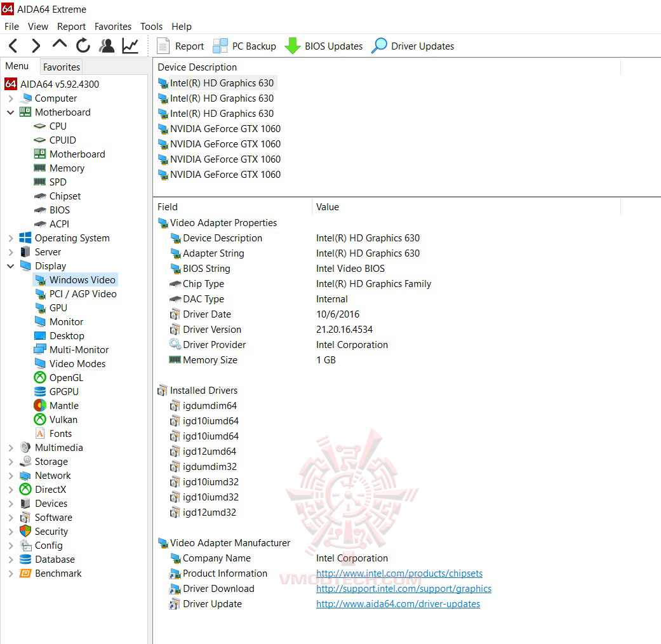Image resolution: width=661 pixels, height=644 pixels.
Task: Open the File menu
Action: click(12, 27)
